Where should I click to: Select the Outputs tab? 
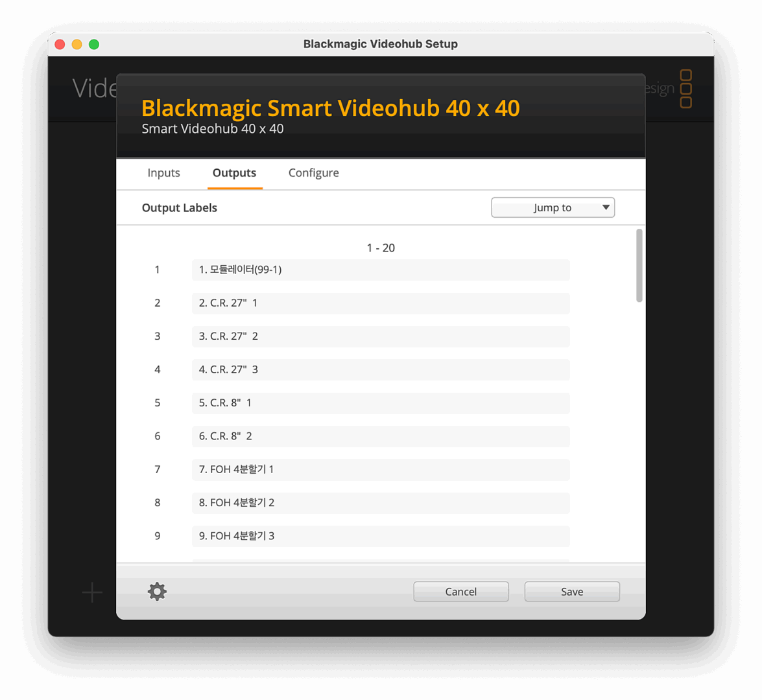(234, 173)
